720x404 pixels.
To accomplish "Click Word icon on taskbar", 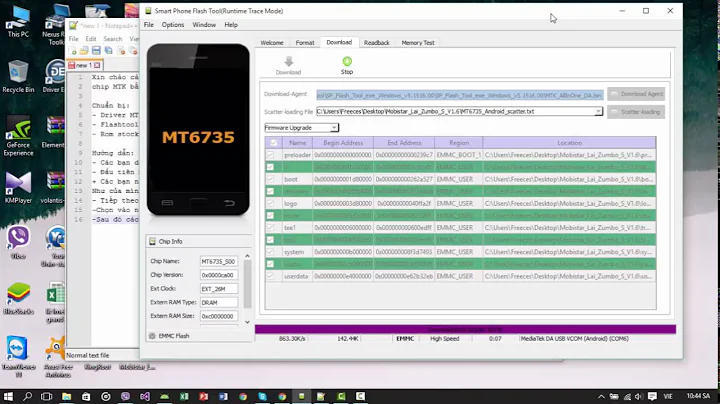I will pyautogui.click(x=223, y=396).
